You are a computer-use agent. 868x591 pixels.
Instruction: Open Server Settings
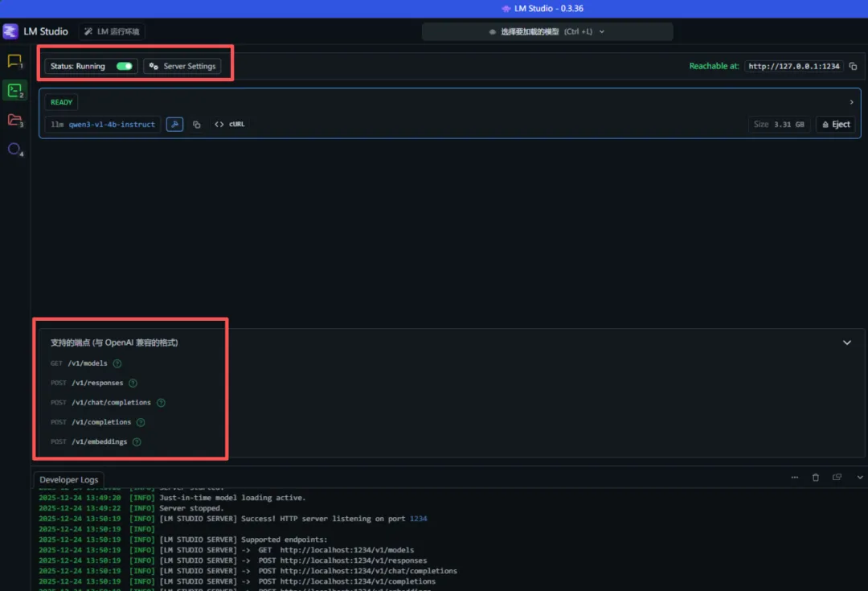pyautogui.click(x=182, y=66)
